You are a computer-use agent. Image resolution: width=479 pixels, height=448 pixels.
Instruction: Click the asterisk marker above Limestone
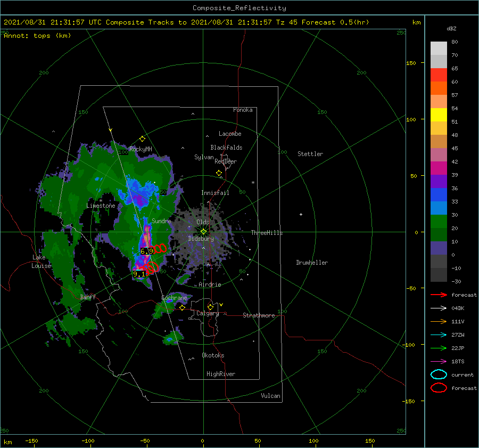pyautogui.click(x=101, y=201)
